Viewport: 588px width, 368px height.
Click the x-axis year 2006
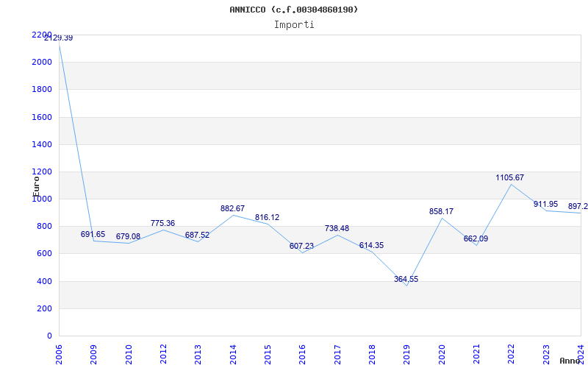pyautogui.click(x=59, y=355)
